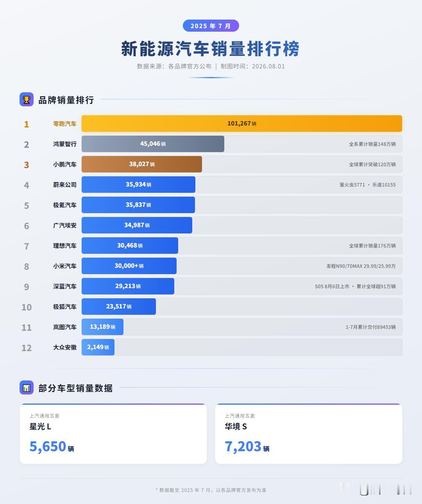Click the 大众安徽 2,149辆 bar
Screen dimensions: 422x504
[x=98, y=347]
